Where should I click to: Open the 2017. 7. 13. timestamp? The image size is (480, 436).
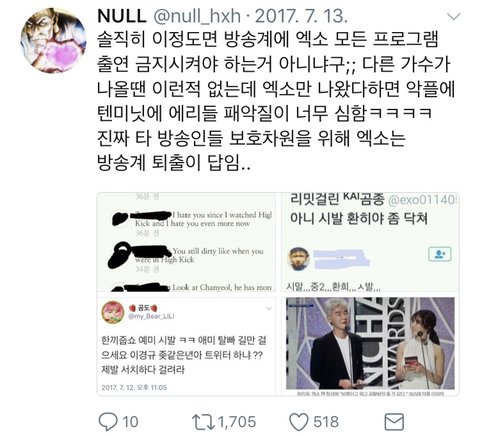pyautogui.click(x=301, y=16)
